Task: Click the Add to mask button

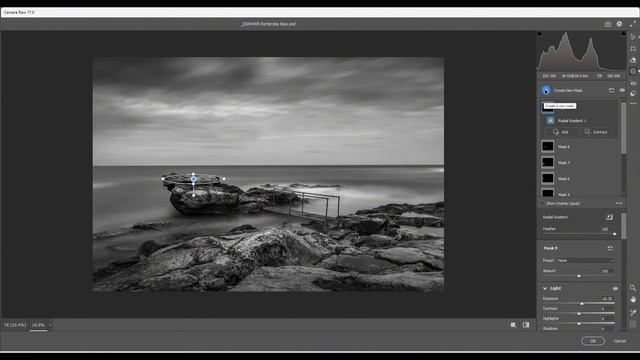Action: pyautogui.click(x=561, y=132)
